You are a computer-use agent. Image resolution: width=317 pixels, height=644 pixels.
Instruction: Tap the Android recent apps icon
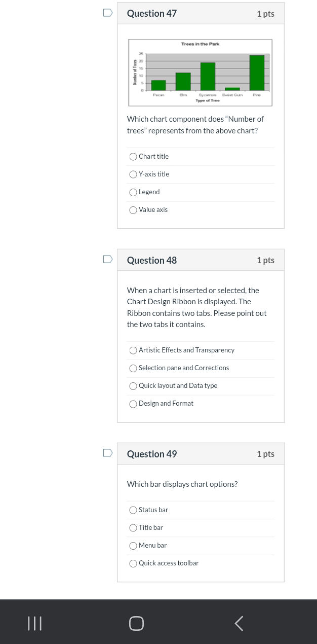(x=34, y=623)
